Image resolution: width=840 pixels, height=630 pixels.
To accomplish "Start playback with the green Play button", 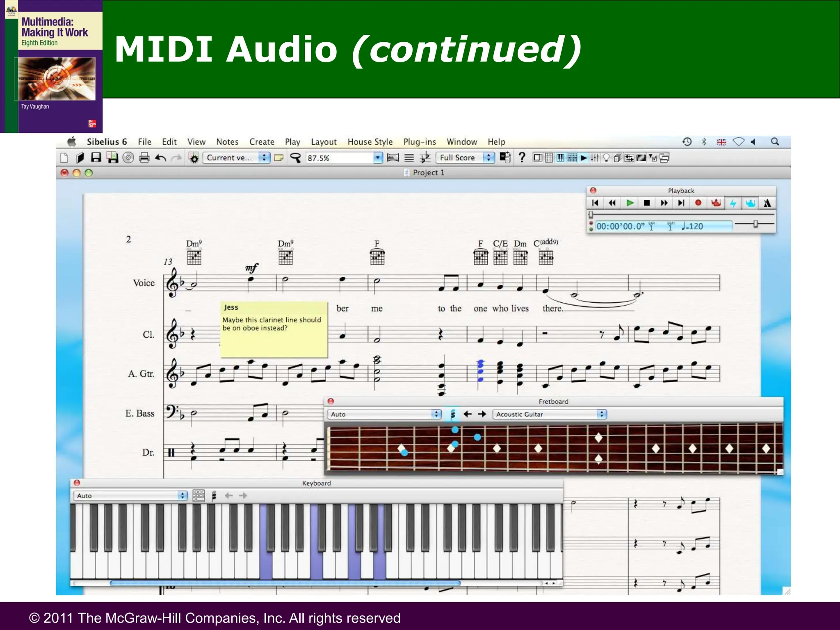I will pyautogui.click(x=630, y=203).
